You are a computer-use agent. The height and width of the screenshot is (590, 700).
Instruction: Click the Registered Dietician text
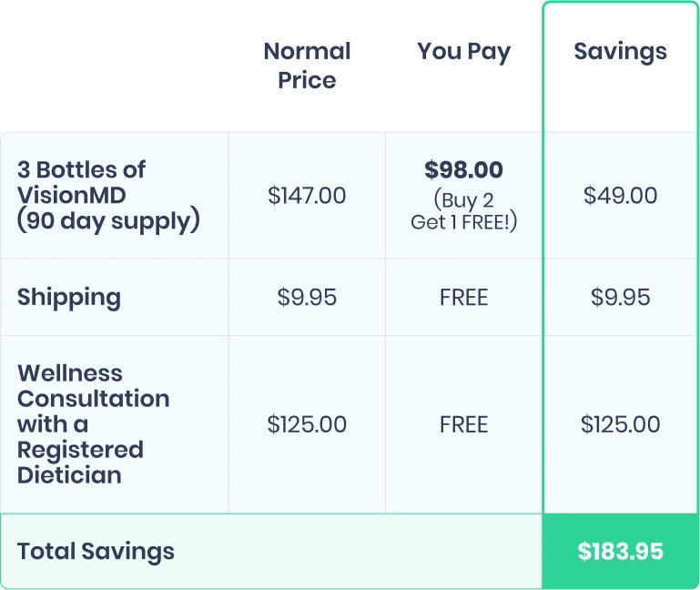point(80,463)
